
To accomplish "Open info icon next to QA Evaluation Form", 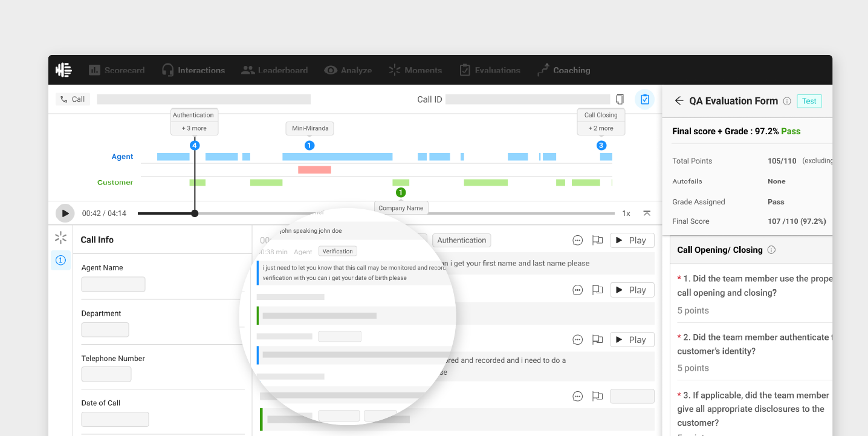I will pos(786,102).
